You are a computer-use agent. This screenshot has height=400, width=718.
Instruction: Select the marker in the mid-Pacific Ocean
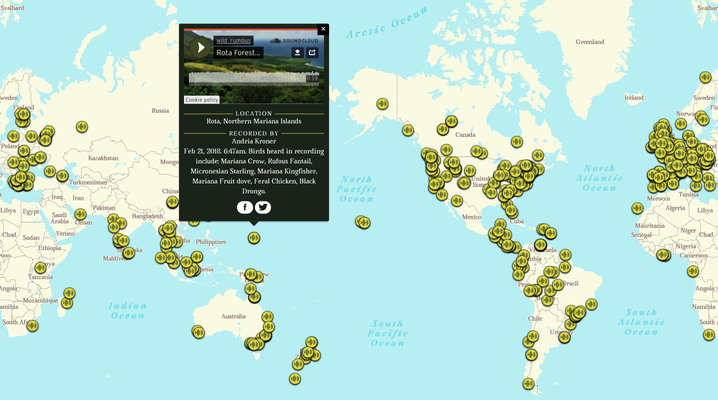(364, 222)
